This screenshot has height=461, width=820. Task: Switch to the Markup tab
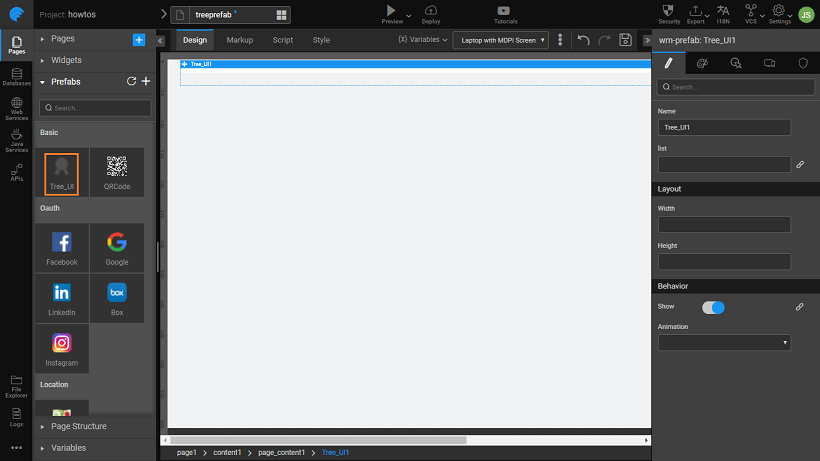tap(240, 40)
